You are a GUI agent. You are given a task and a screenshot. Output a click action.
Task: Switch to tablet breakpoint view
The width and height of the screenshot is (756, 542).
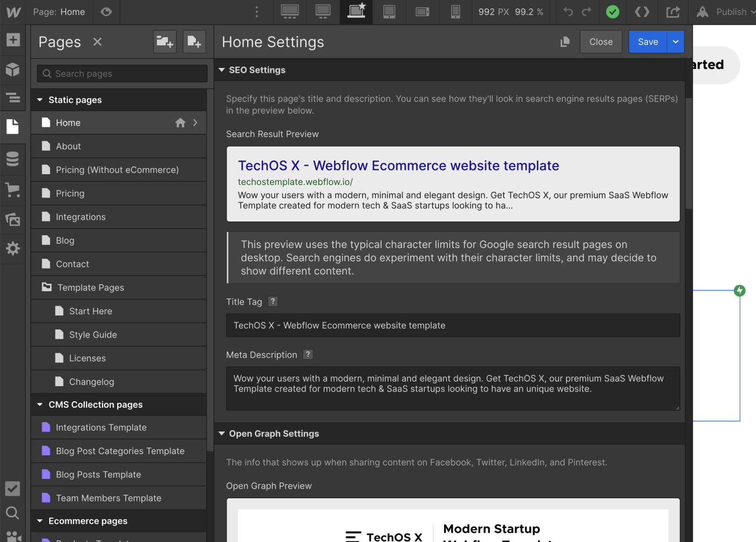[389, 12]
